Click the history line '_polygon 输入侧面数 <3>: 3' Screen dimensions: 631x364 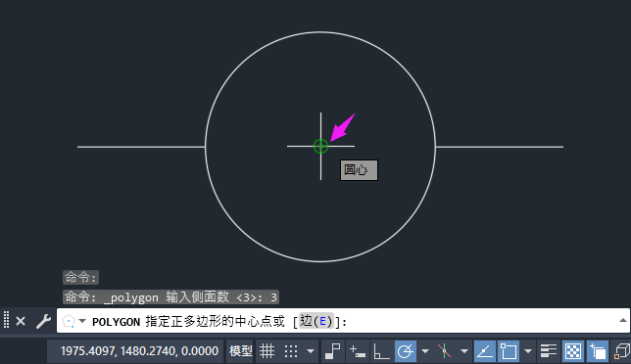pos(171,297)
